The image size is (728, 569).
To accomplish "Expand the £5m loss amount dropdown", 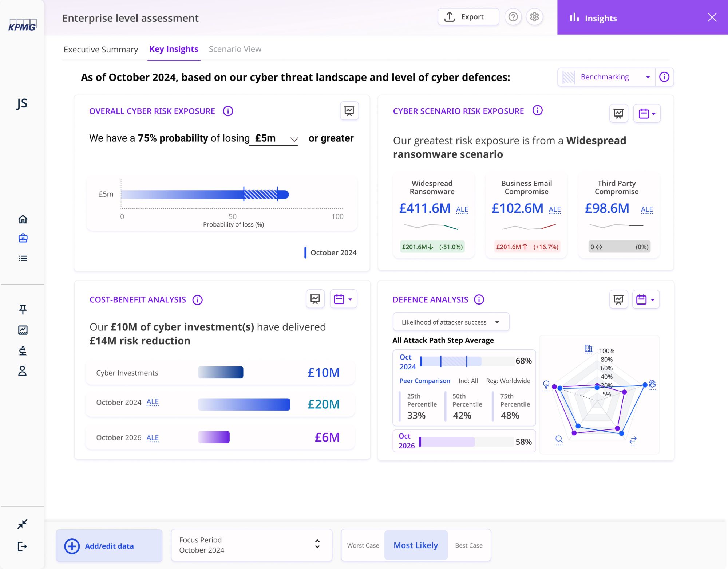I will [x=274, y=138].
